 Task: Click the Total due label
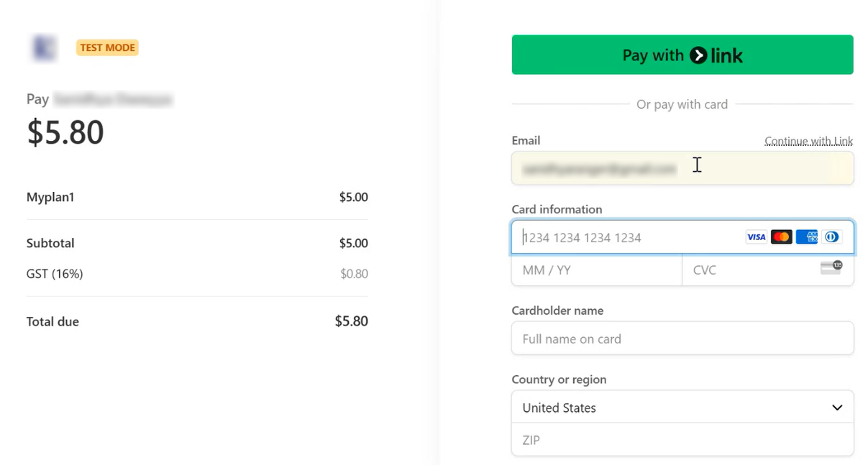click(x=52, y=321)
